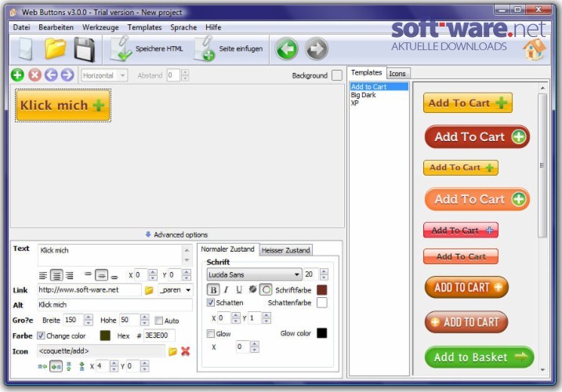This screenshot has height=392, width=562.
Task: Choose green Add to Basket template
Action: coord(479,357)
